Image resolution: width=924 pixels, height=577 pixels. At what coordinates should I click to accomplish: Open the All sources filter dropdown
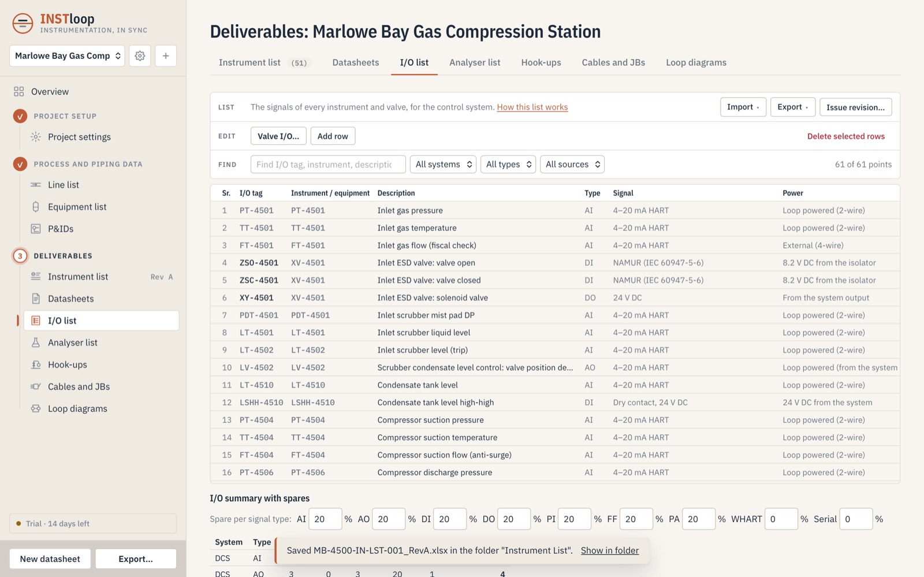[x=572, y=165]
